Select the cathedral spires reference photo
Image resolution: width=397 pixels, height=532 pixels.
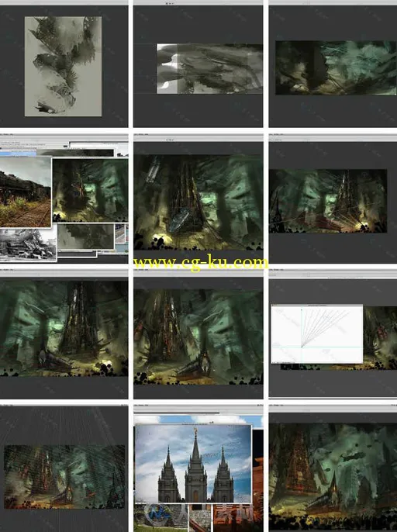[193, 464]
